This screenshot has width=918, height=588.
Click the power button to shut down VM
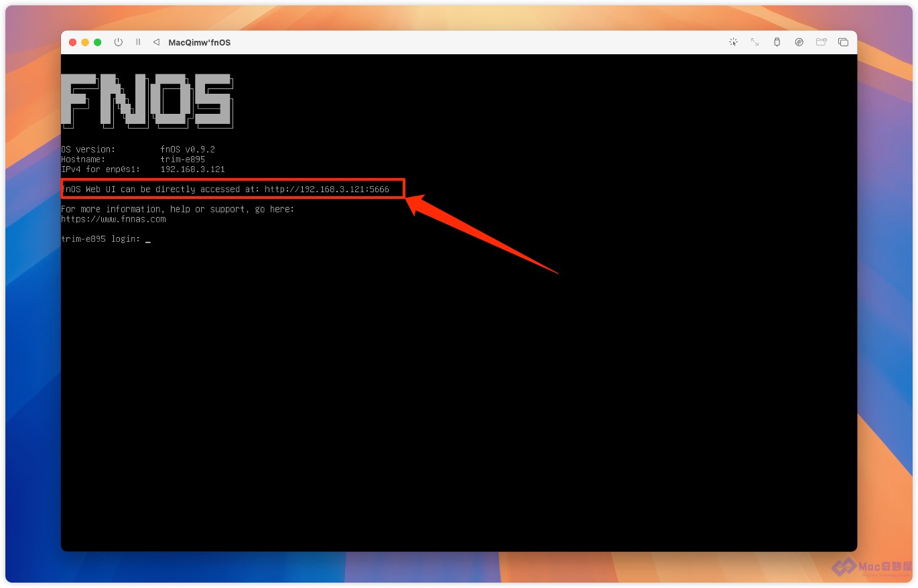(x=119, y=42)
